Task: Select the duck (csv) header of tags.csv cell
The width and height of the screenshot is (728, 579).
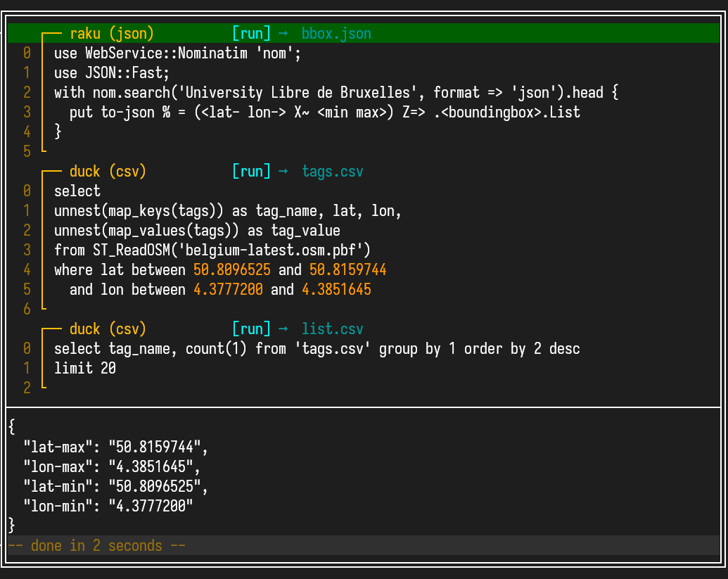Action: [x=108, y=172]
